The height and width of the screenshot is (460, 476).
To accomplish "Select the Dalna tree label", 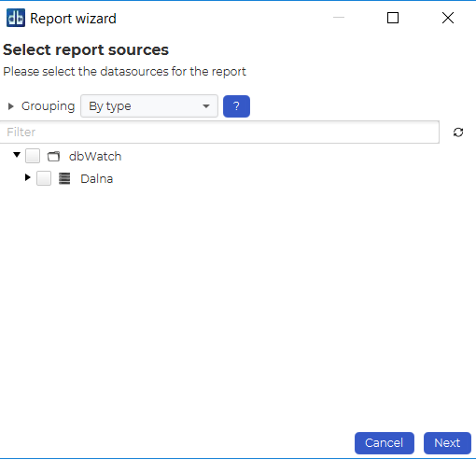I will tap(97, 179).
